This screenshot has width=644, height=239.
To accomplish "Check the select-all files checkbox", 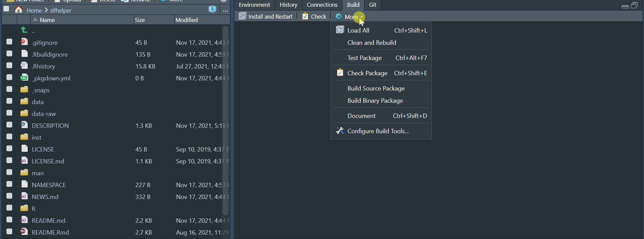I will coord(6,9).
